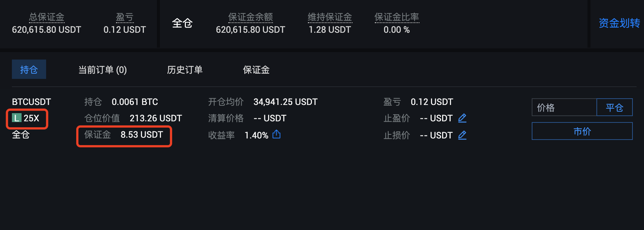Click the 25X leverage indicator
Image resolution: width=644 pixels, height=230 pixels.
[x=32, y=118]
